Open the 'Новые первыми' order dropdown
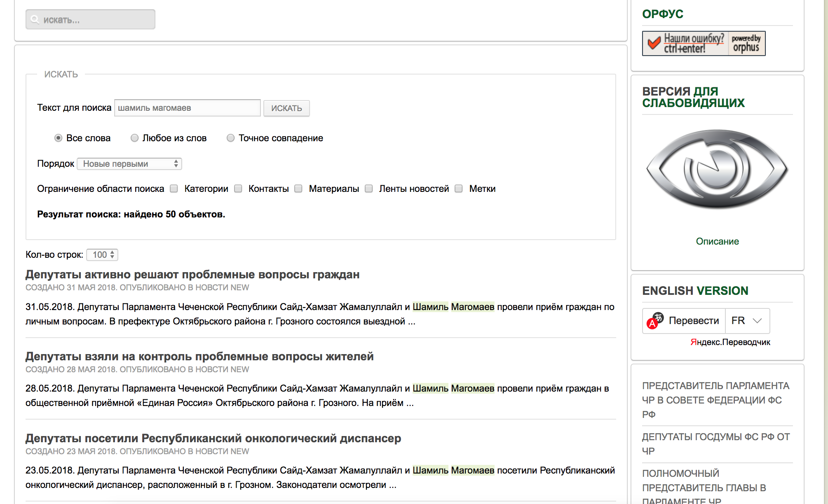Viewport: 828px width, 504px height. point(129,164)
